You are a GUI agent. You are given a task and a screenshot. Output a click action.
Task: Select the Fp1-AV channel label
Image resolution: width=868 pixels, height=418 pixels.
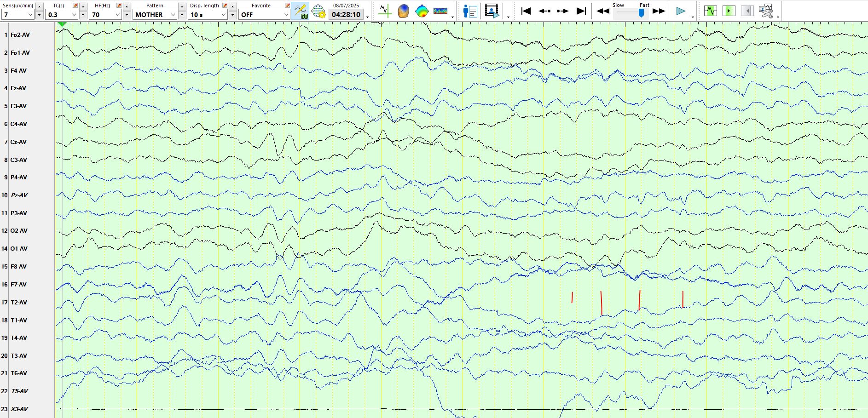pos(20,53)
